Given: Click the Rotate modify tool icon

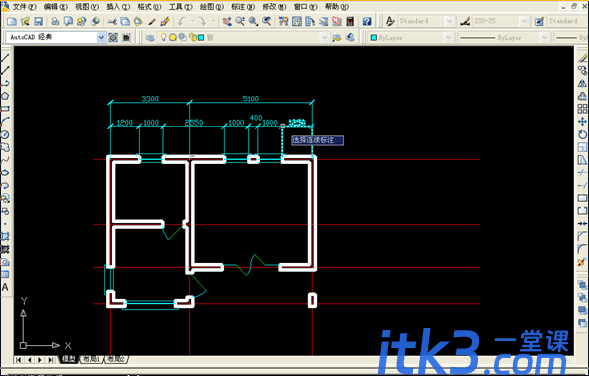Looking at the screenshot, I should point(582,134).
